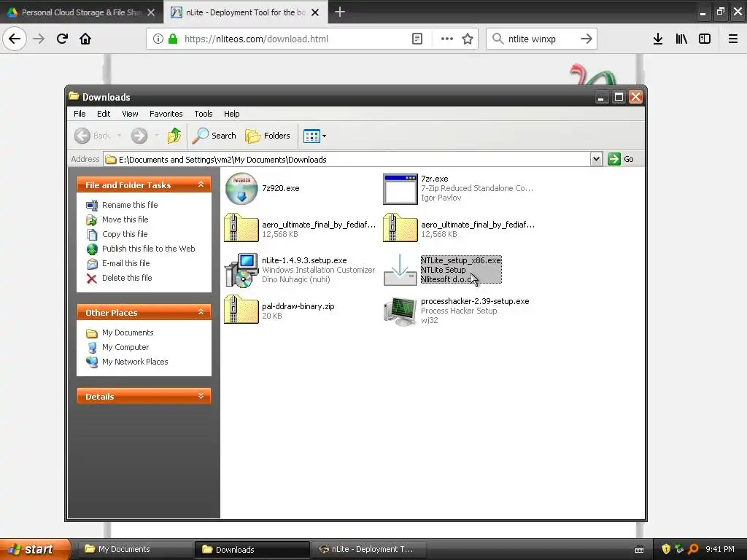Image resolution: width=747 pixels, height=560 pixels.
Task: Toggle reader view icon in URL bar
Action: (417, 39)
